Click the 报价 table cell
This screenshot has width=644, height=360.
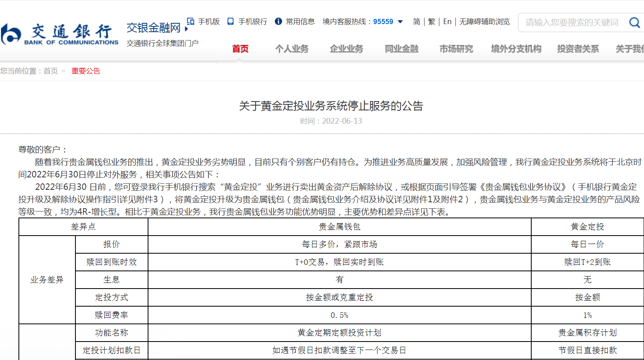(x=112, y=244)
